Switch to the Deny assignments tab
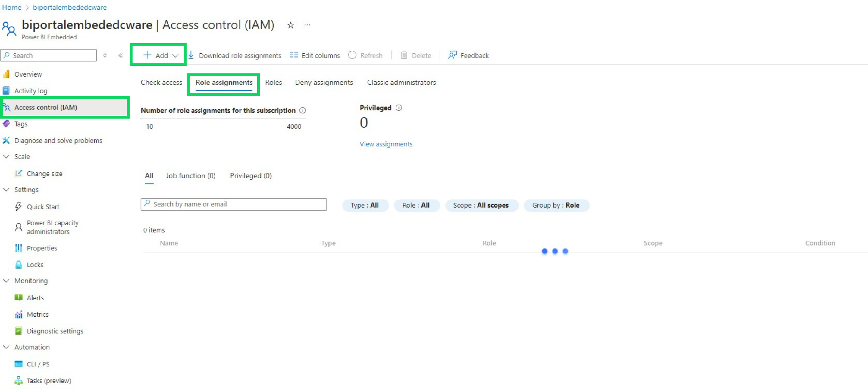 (324, 83)
